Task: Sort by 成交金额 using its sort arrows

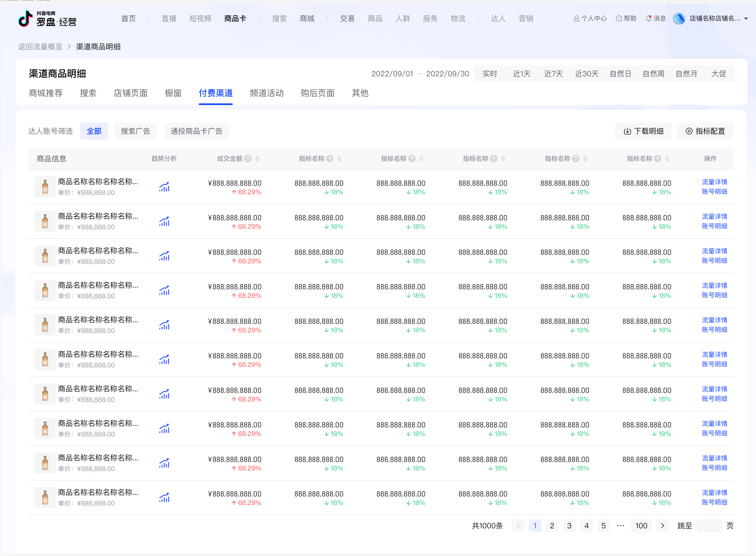Action: point(257,159)
